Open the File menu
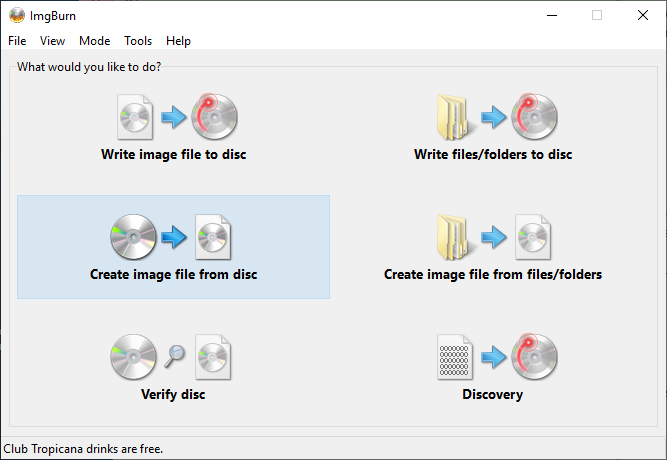This screenshot has width=667, height=460. point(17,41)
